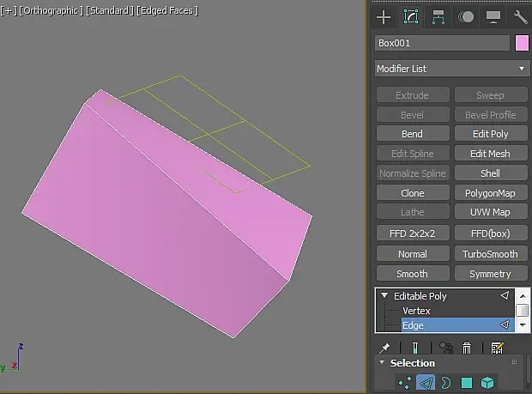This screenshot has height=394, width=532.
Task: Select Vertex level in modifier stack
Action: (x=416, y=311)
